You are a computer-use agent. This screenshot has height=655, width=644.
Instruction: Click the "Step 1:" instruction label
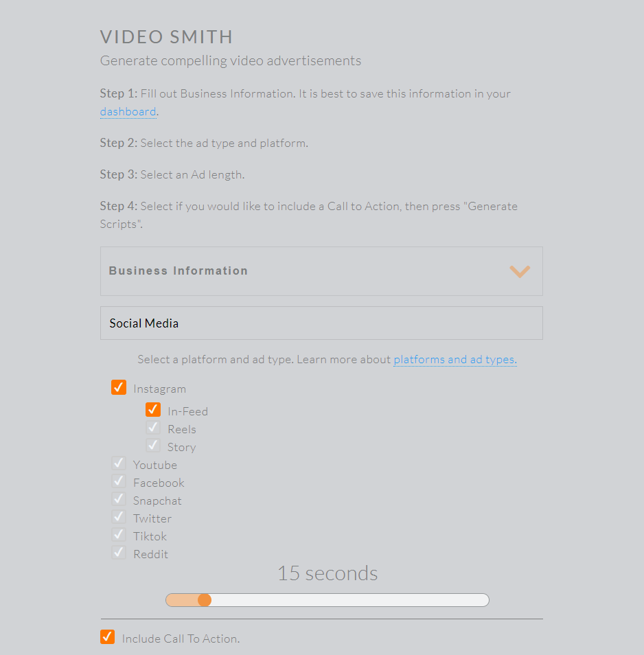point(119,93)
